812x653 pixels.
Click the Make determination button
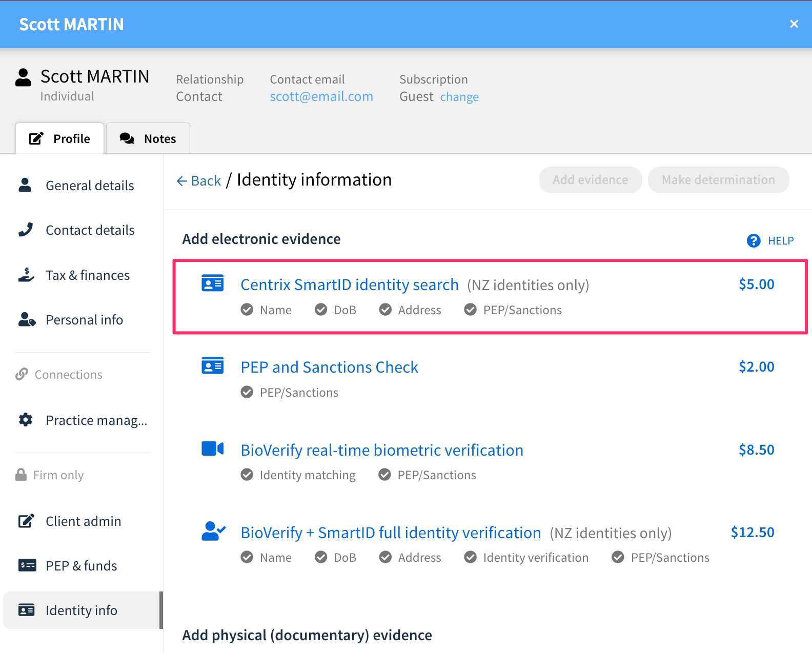719,180
